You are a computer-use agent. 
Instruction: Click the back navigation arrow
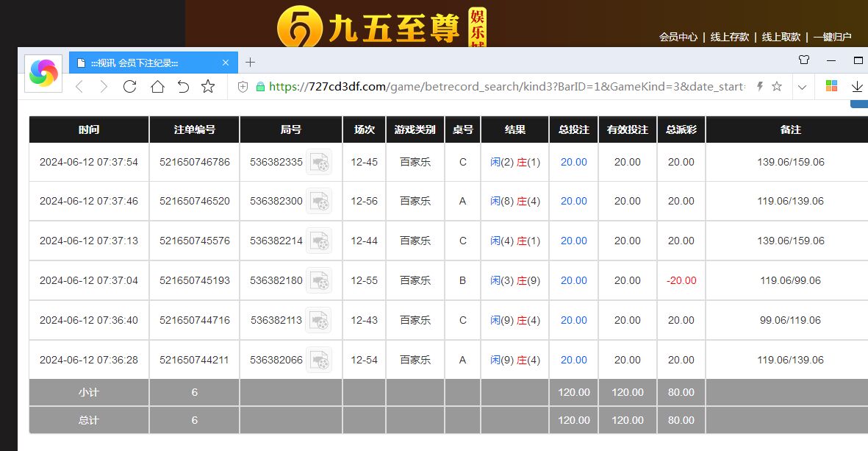79,87
